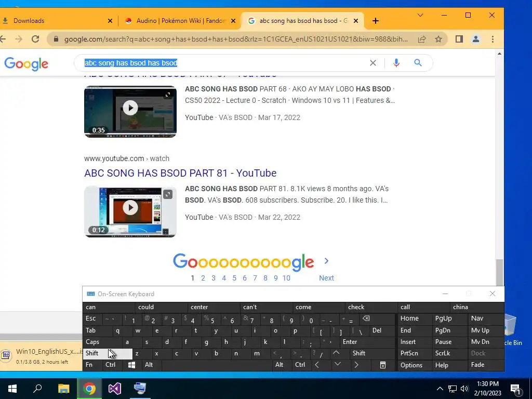Viewport: 532px width, 399px height.
Task: Click the PrtScn key on On-Screen Keyboard
Action: (x=415, y=353)
